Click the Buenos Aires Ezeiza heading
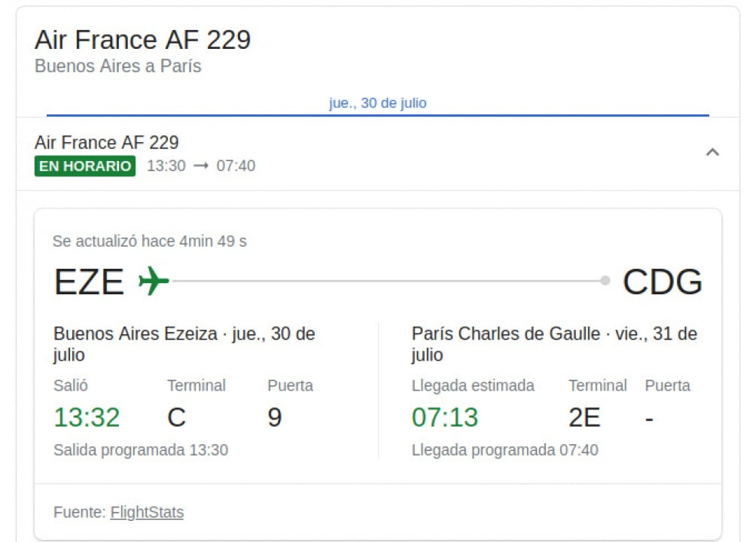Viewport: 756px width, 542px height. [x=136, y=333]
